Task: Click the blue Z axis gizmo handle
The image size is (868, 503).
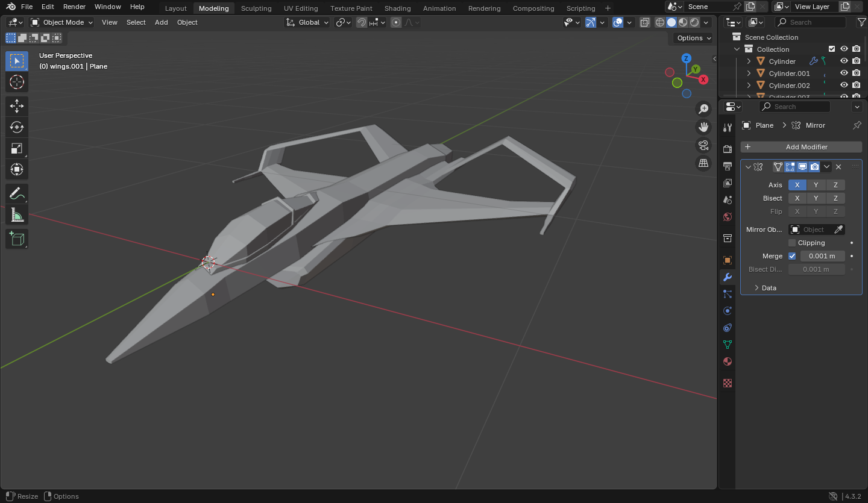Action: (686, 58)
